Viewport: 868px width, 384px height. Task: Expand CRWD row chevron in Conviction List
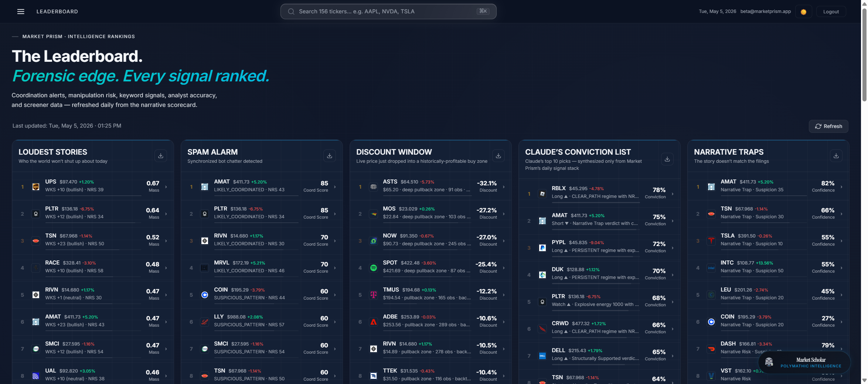click(x=673, y=329)
